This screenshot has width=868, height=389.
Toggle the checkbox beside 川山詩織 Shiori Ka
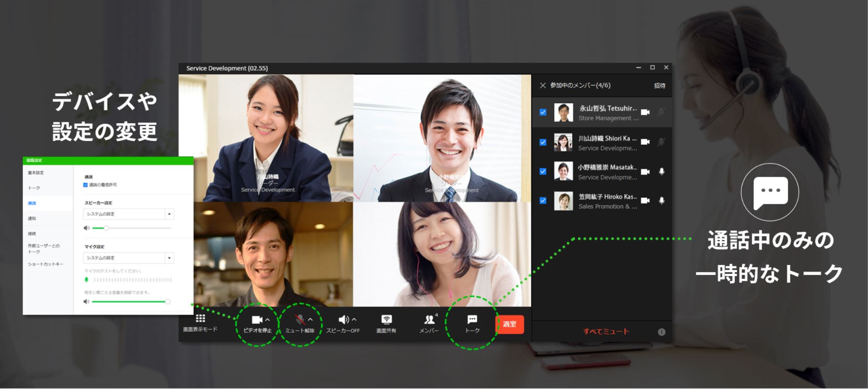(543, 142)
